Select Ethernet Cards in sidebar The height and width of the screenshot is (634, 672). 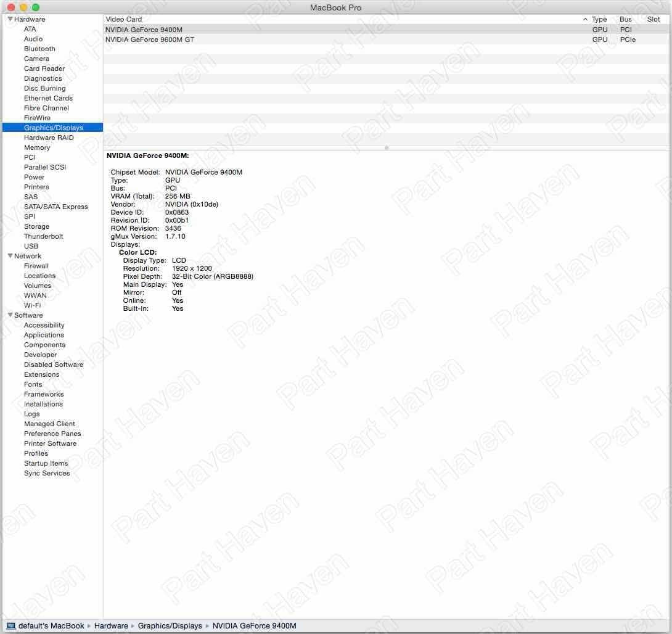[x=49, y=98]
